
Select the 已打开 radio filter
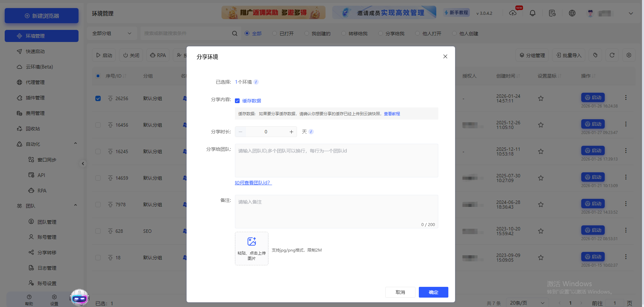click(x=274, y=33)
